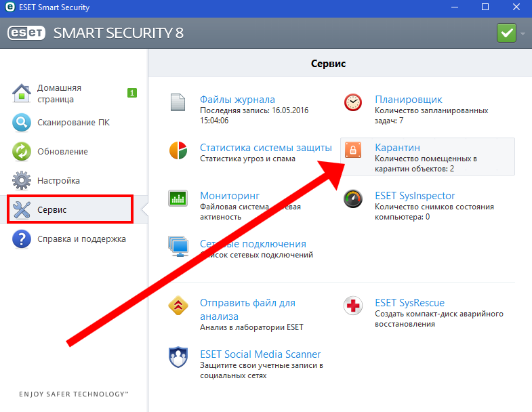Click the ESET Social Media Scanner icon
The width and height of the screenshot is (532, 412).
click(x=178, y=358)
